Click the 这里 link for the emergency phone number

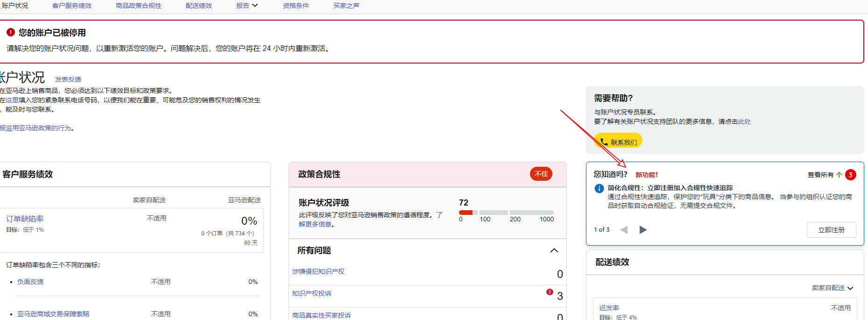(12, 100)
